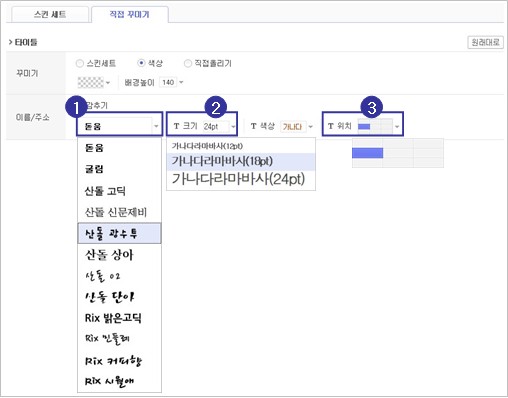Click the 가나다 text color sample

[x=292, y=126]
